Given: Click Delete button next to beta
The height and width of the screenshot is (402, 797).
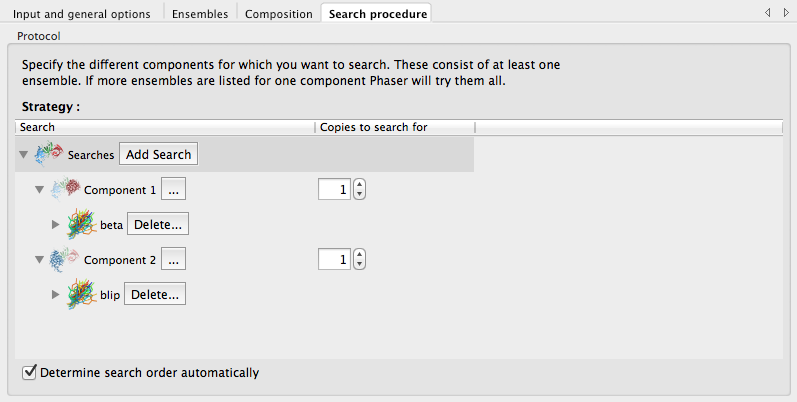Looking at the screenshot, I should [x=157, y=225].
